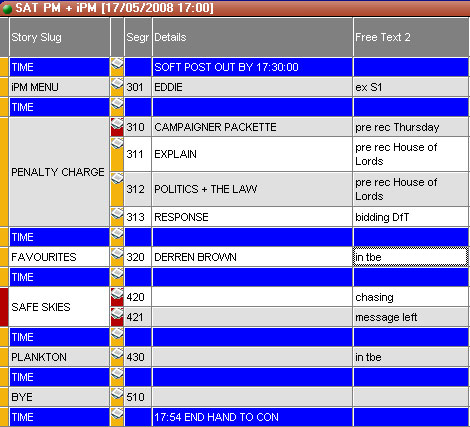The image size is (470, 427).
Task: Click the 'bidding DfT' free text cell
Action: pos(411,217)
